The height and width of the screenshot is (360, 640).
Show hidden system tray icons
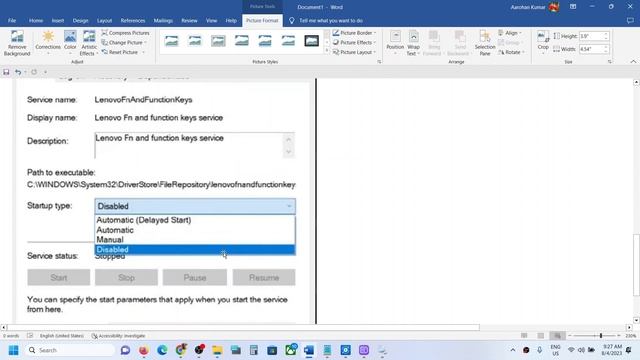coord(513,350)
